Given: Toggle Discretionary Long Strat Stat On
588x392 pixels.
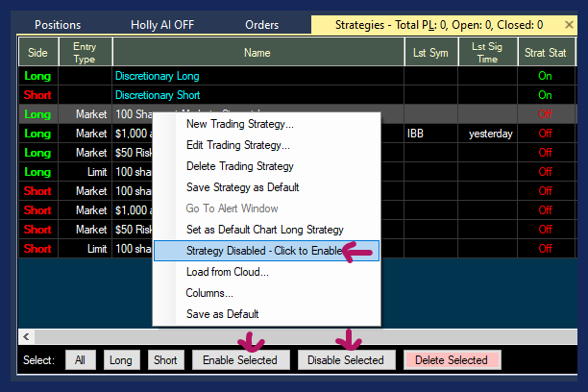Looking at the screenshot, I should [546, 76].
